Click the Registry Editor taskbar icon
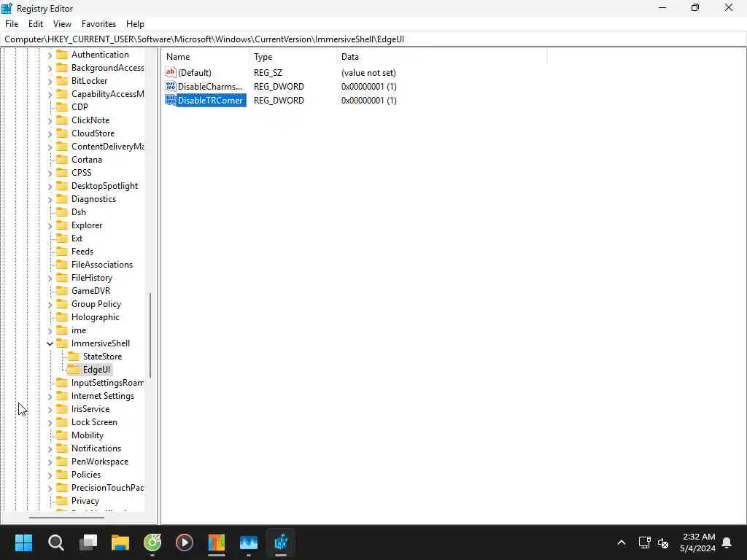Image resolution: width=747 pixels, height=560 pixels. 281,542
